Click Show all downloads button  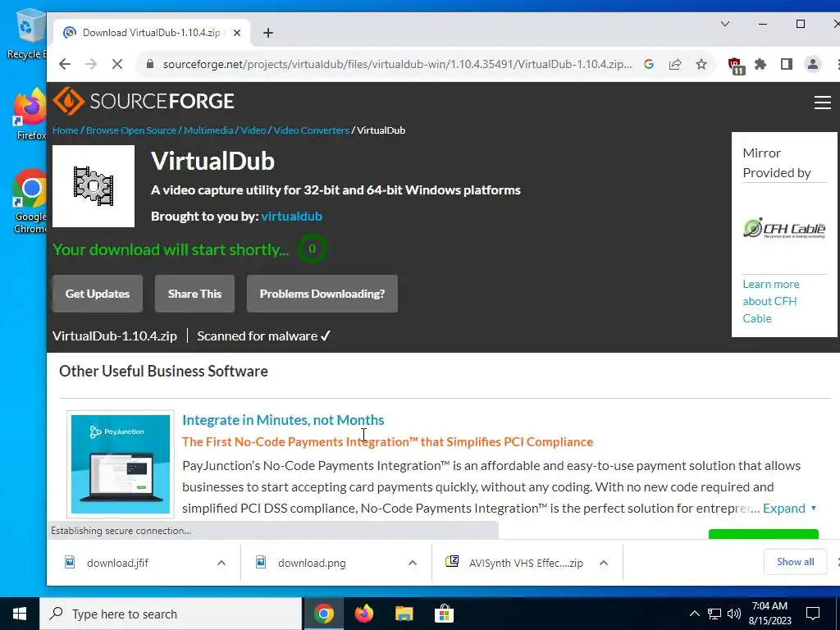(795, 561)
